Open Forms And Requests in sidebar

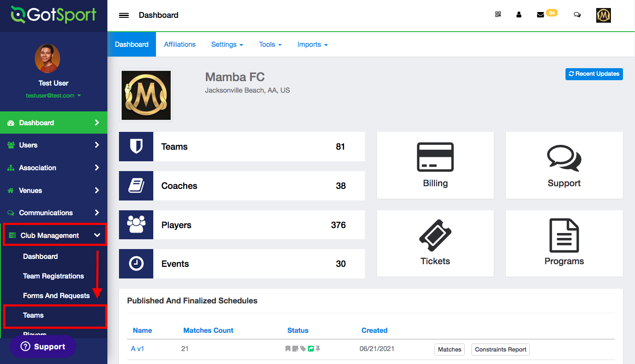[56, 296]
